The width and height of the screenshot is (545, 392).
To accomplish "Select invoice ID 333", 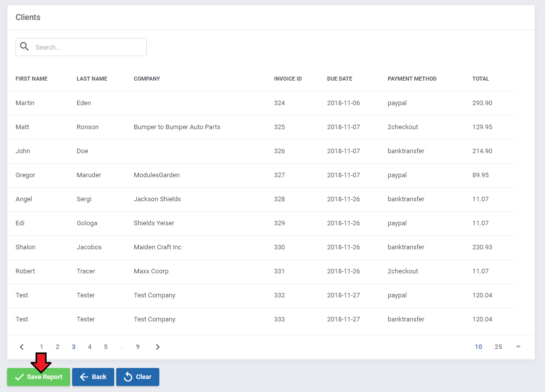I will 280,319.
